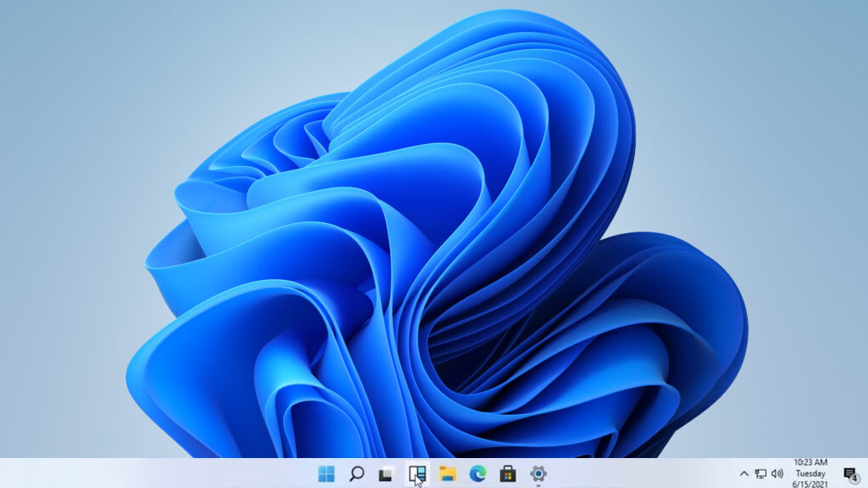Click the speaker icon to adjust volume
Viewport: 868px width, 488px height.
click(x=778, y=474)
